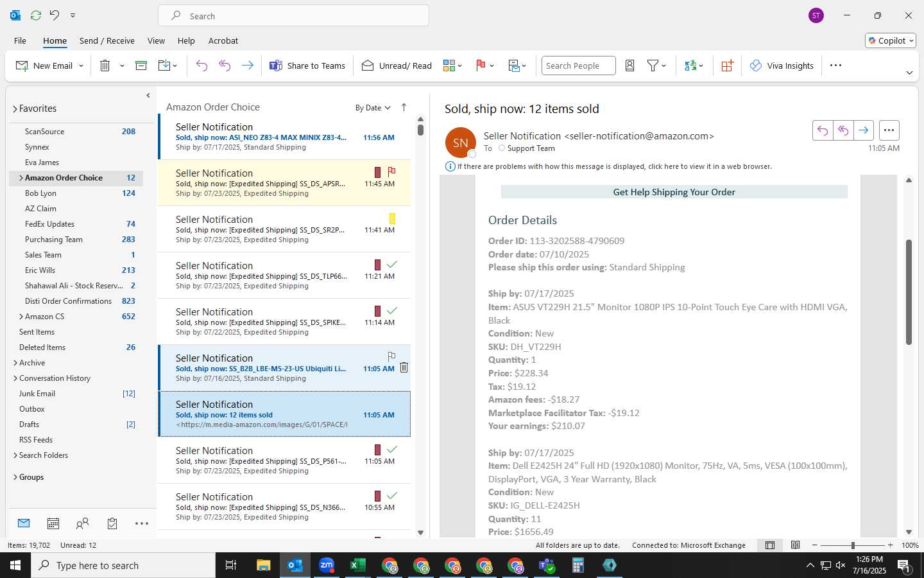This screenshot has height=578, width=924.
Task: Switch to Reading view in status bar
Action: 795,545
